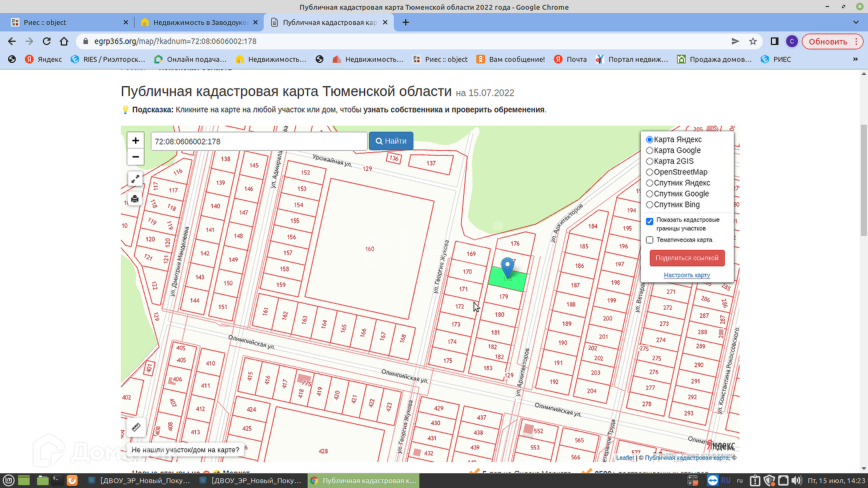Click Не нашли участок/дом на карте? button
868x488 pixels.
click(186, 450)
